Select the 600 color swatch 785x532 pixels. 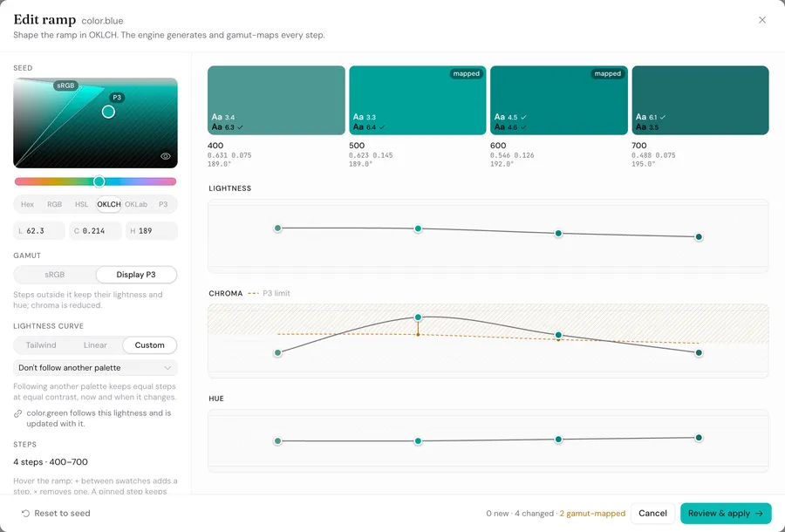(x=559, y=100)
